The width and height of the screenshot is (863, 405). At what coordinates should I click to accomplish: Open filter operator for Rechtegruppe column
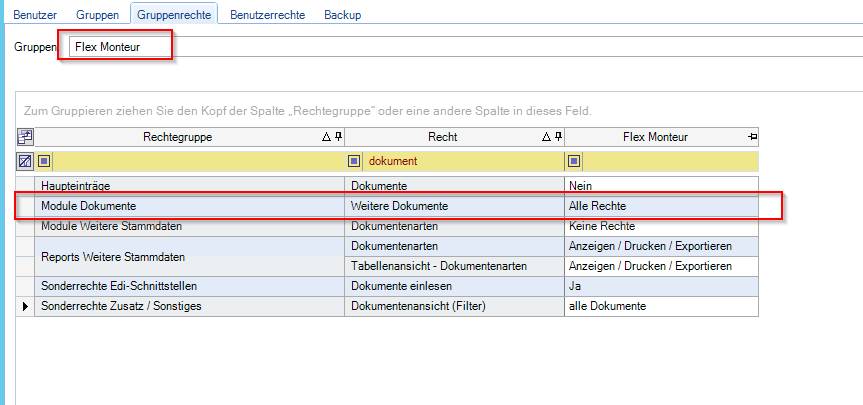(x=44, y=161)
